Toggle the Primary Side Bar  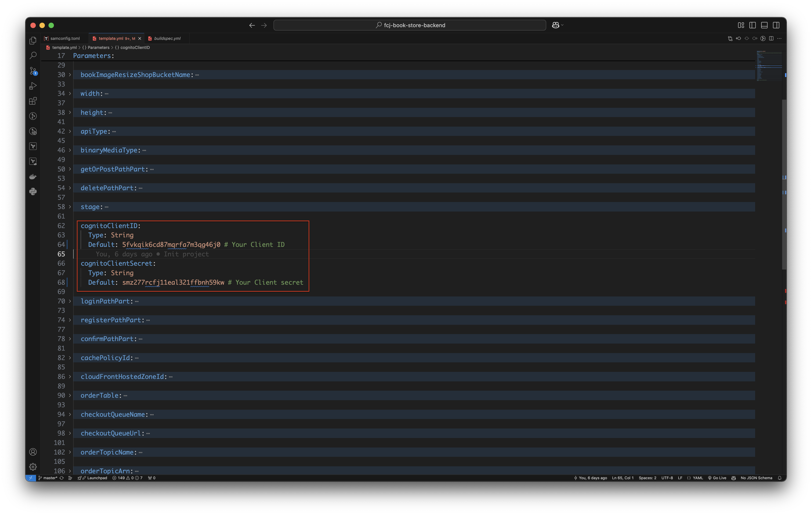pos(752,25)
